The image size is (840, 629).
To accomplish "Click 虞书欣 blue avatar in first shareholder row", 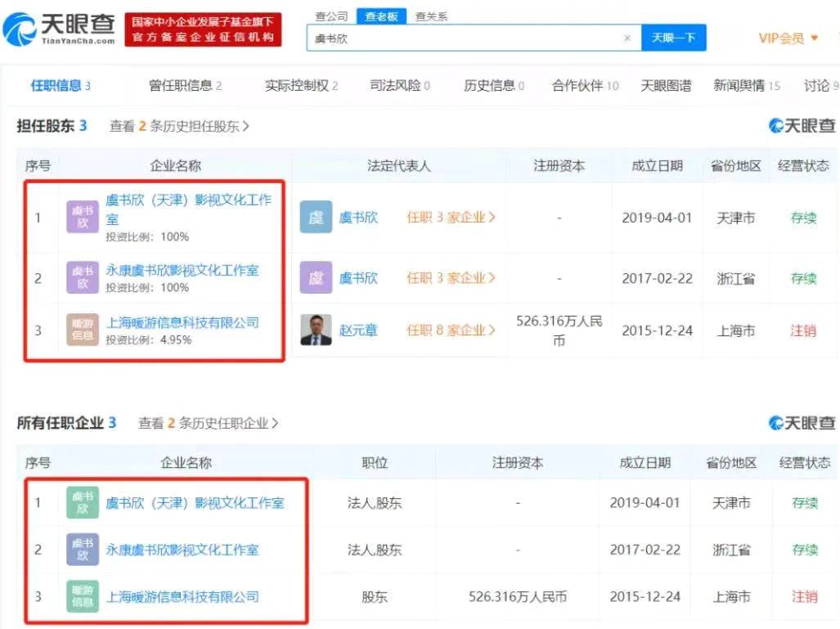I will (x=316, y=218).
